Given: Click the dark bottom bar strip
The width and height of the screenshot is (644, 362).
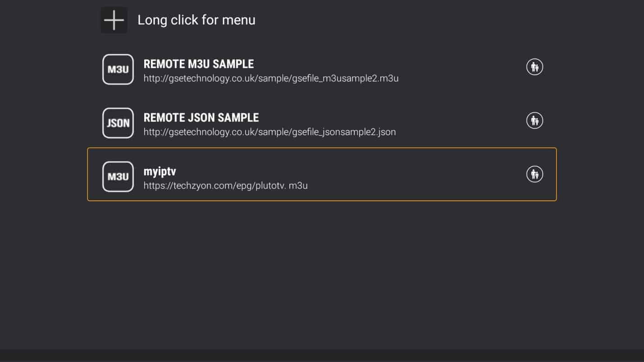Looking at the screenshot, I should [322, 356].
